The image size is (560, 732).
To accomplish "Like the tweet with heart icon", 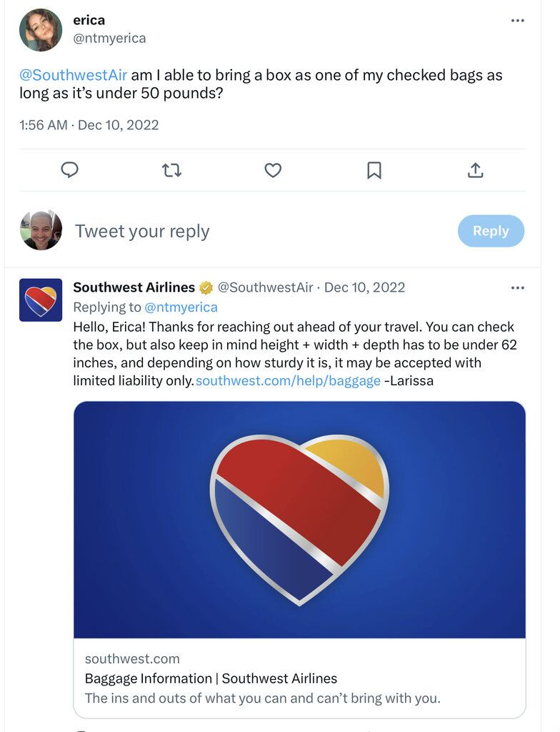I will (x=273, y=170).
